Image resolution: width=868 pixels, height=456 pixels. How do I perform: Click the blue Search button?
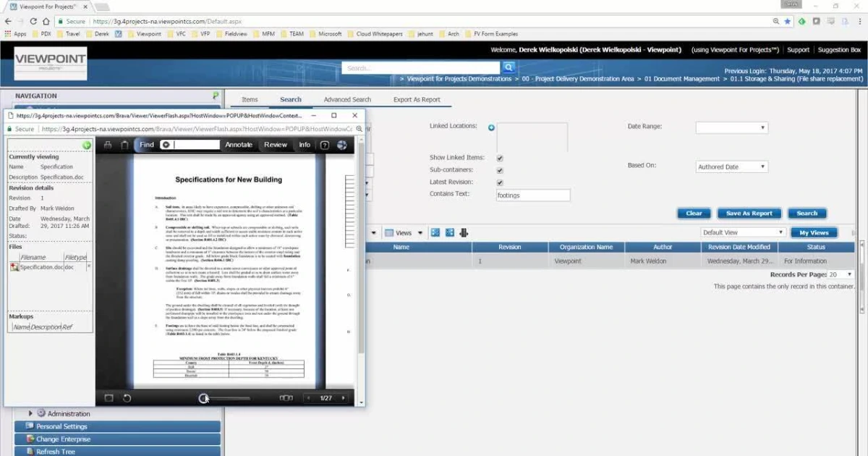pos(807,214)
